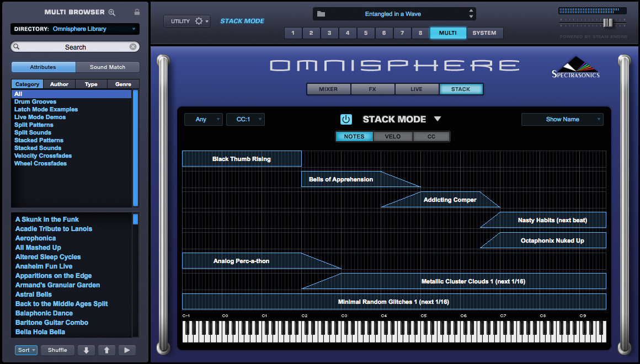Open the Any MIDI channel dropdown

203,119
